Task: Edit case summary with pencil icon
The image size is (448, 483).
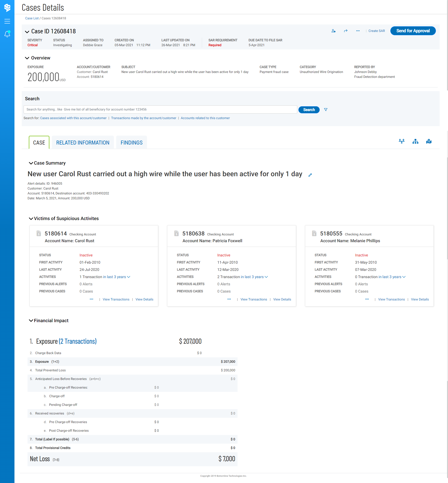Action: click(x=310, y=175)
